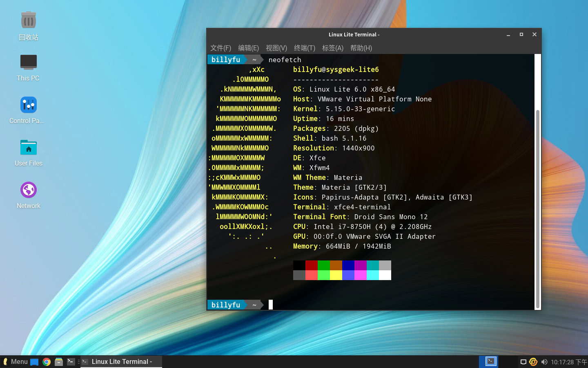The image size is (588, 368).
Task: Click the orange update notifier tray icon
Action: [533, 362]
